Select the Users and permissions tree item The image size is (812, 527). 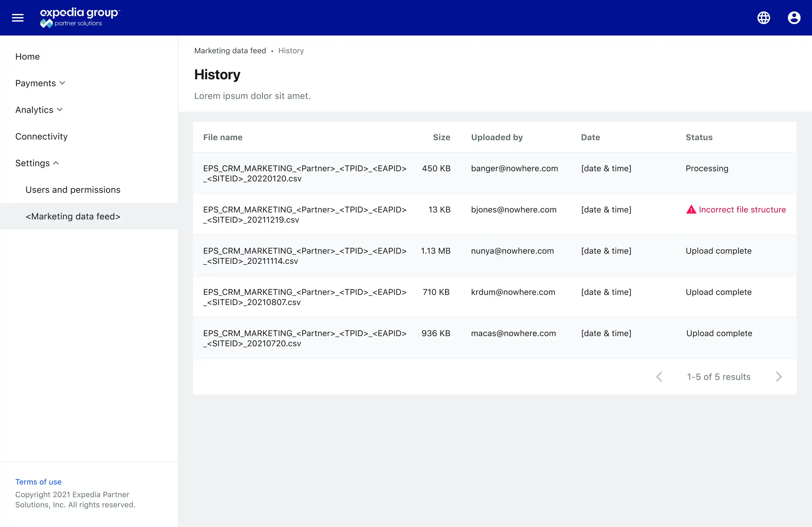pos(73,190)
